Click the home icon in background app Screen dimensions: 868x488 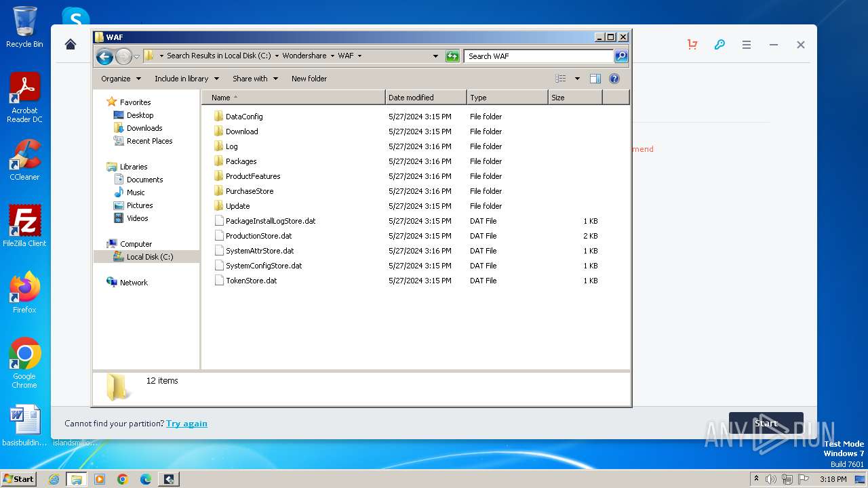point(71,45)
